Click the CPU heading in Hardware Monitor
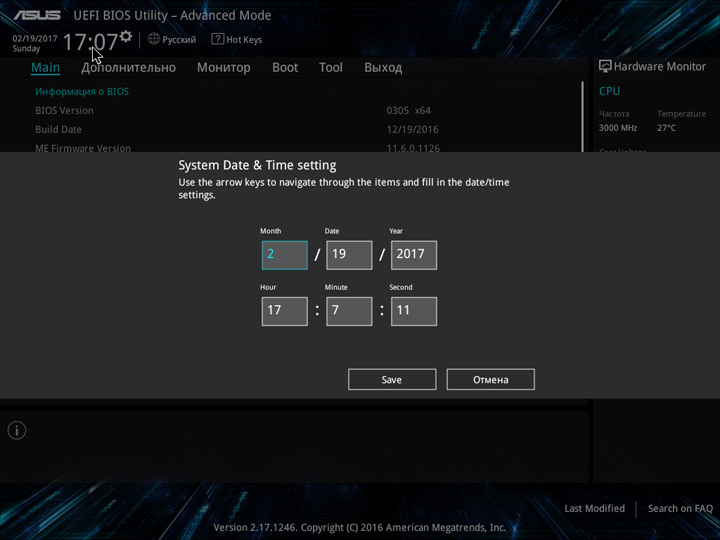720x540 pixels. pyautogui.click(x=609, y=91)
